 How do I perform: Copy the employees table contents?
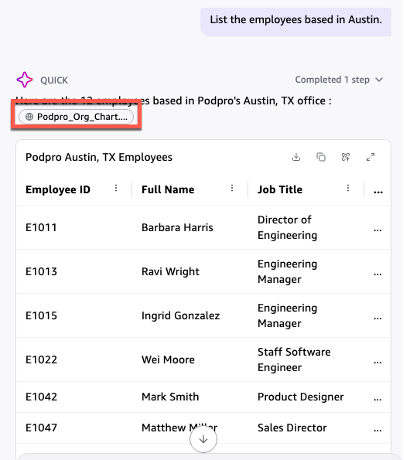click(321, 157)
